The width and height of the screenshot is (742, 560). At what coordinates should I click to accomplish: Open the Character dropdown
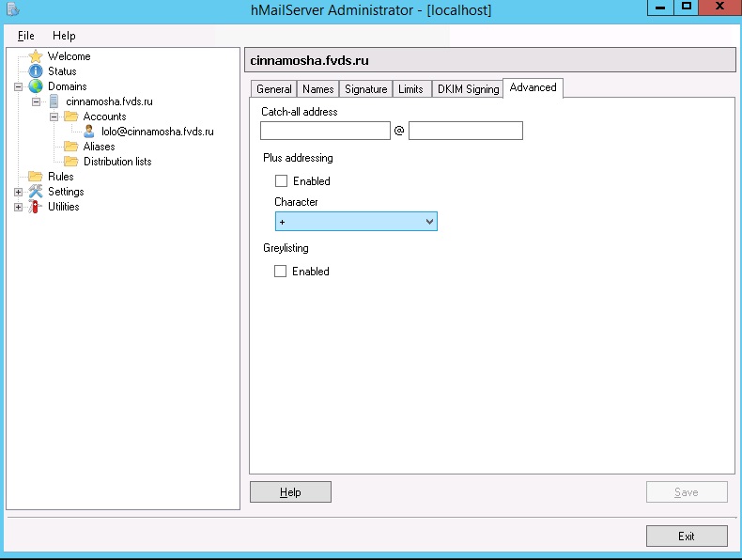pos(356,222)
